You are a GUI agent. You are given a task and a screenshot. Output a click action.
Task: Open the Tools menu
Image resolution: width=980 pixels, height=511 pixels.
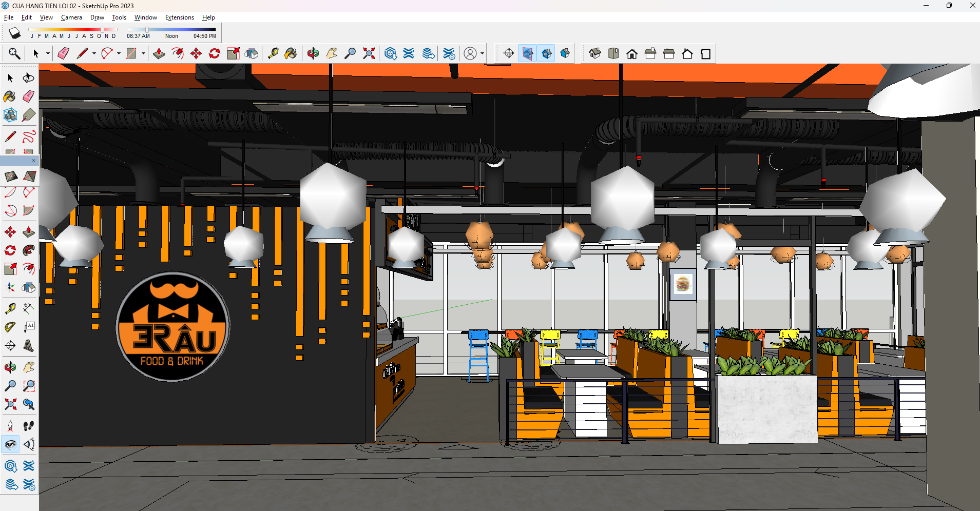119,17
